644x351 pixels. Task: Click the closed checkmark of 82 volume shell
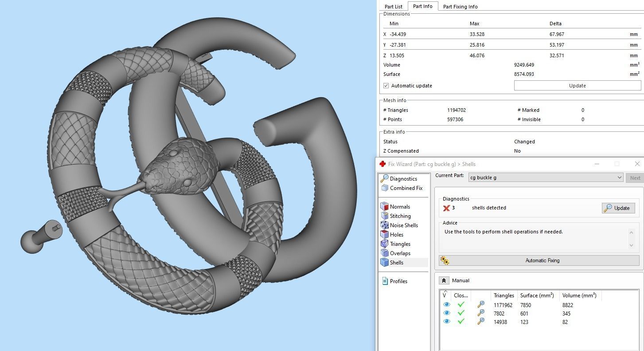(x=461, y=322)
